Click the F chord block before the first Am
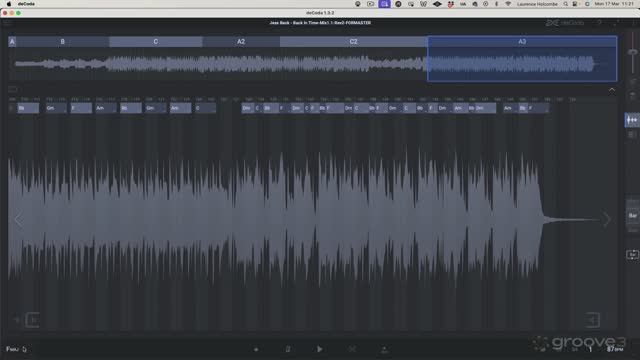Image resolution: width=640 pixels, height=360 pixels. tap(81, 108)
